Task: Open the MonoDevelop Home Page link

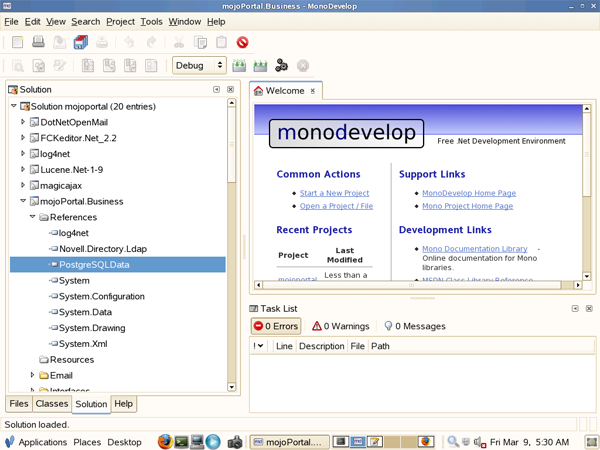Action: (x=468, y=193)
